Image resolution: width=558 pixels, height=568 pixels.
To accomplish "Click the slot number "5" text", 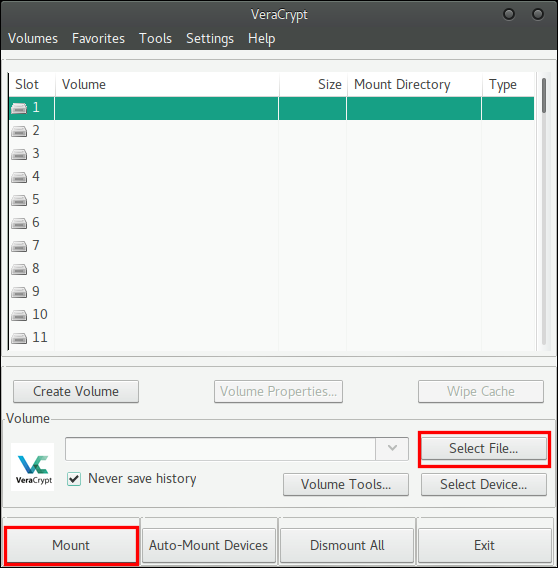I will pos(36,199).
